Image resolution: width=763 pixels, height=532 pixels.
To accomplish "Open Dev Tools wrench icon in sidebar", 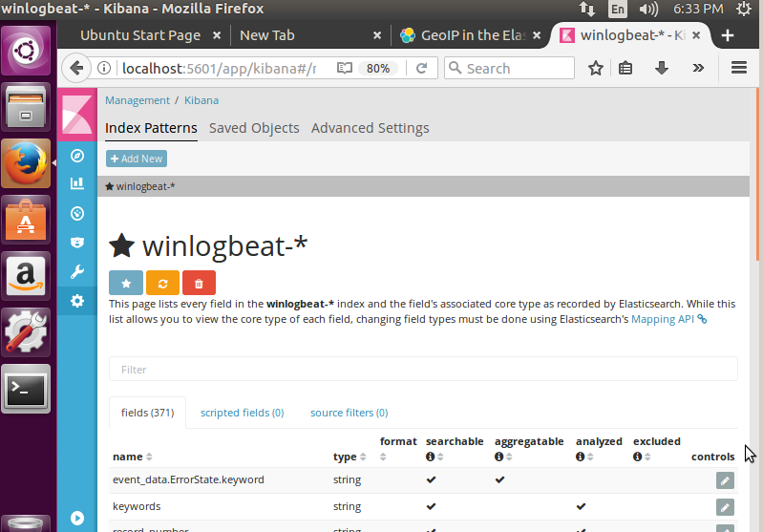I will point(77,271).
